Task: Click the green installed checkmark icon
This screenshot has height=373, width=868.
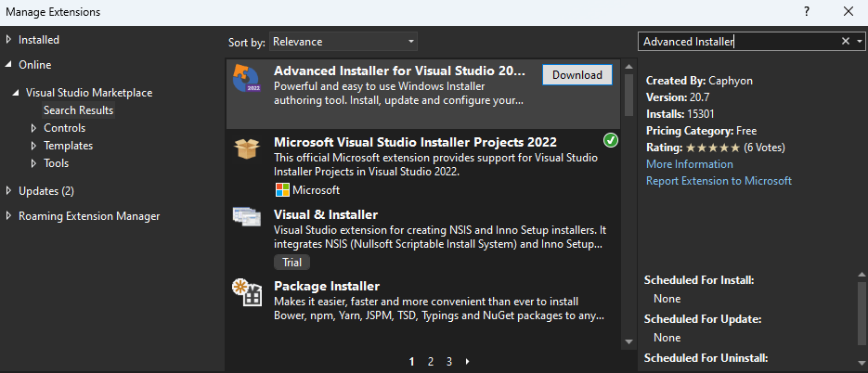Action: coord(611,140)
